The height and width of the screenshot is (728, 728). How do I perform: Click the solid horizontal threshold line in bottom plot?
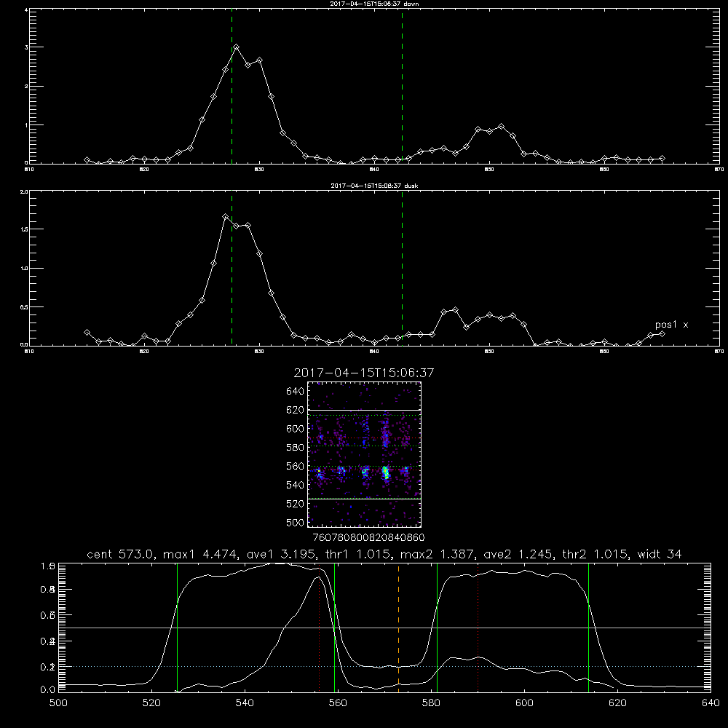[384, 628]
